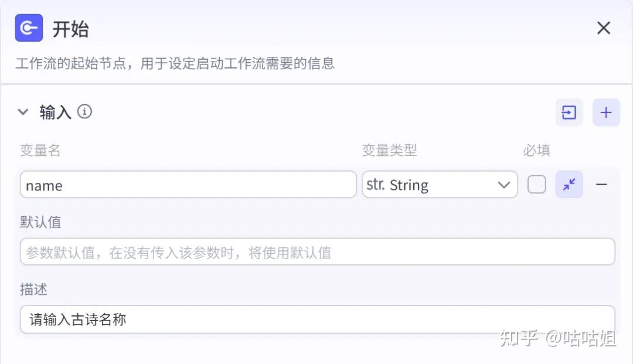633x364 pixels.
Task: Click the 变量名 column header
Action: [x=40, y=151]
